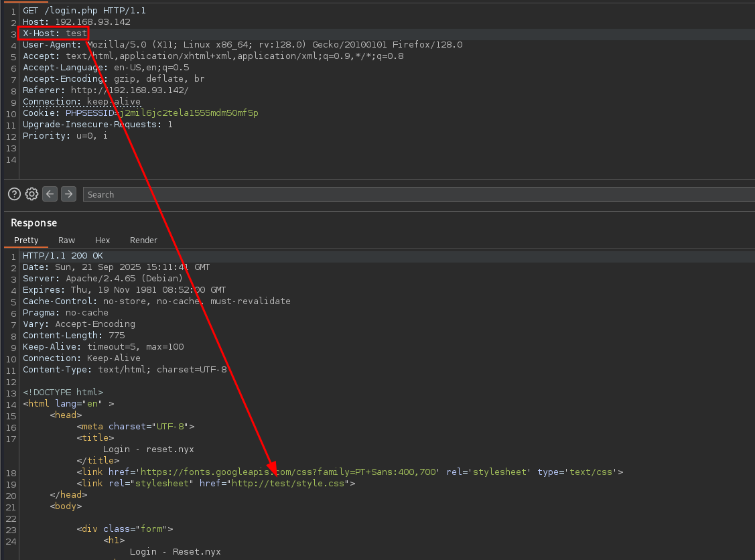Click the Response panel heading
755x560 pixels.
coord(33,222)
